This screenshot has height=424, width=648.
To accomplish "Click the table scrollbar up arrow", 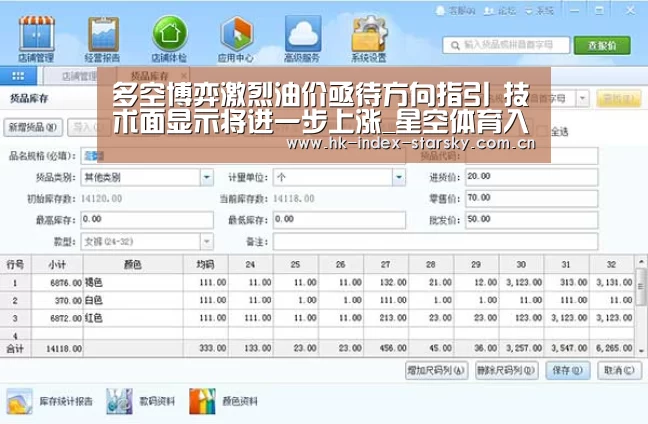I will click(x=641, y=262).
